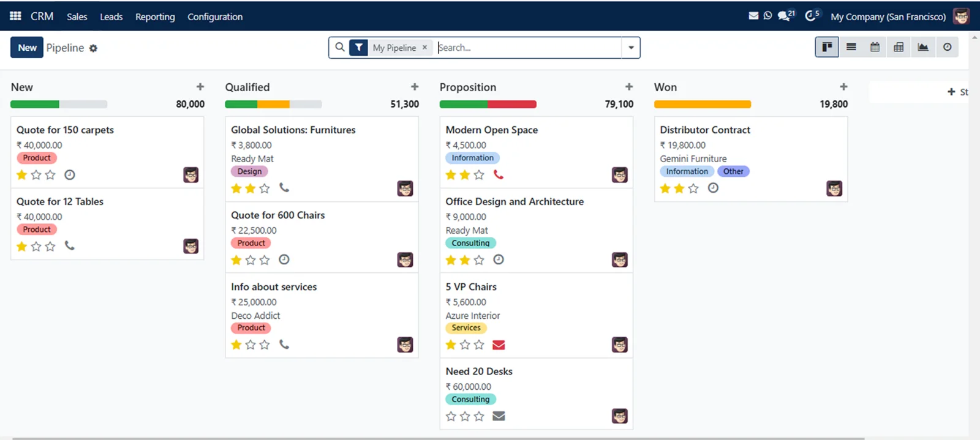
Task: Click the New button
Action: (x=27, y=48)
